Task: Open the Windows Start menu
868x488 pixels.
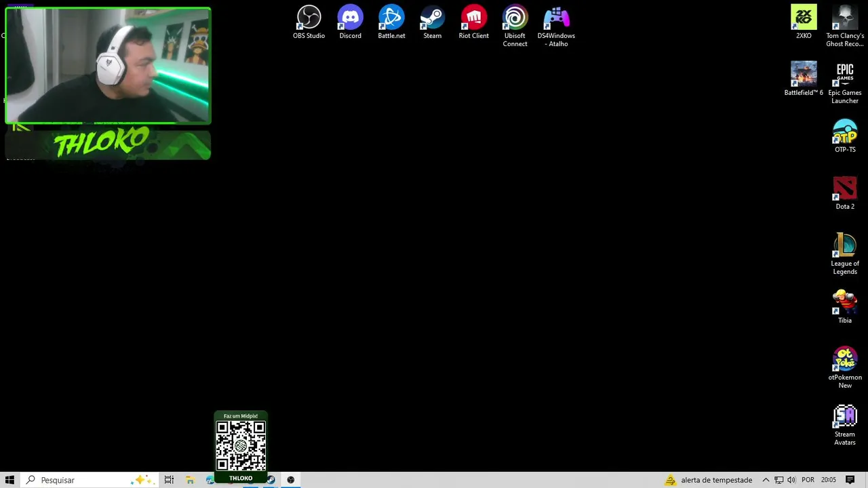Action: click(9, 480)
